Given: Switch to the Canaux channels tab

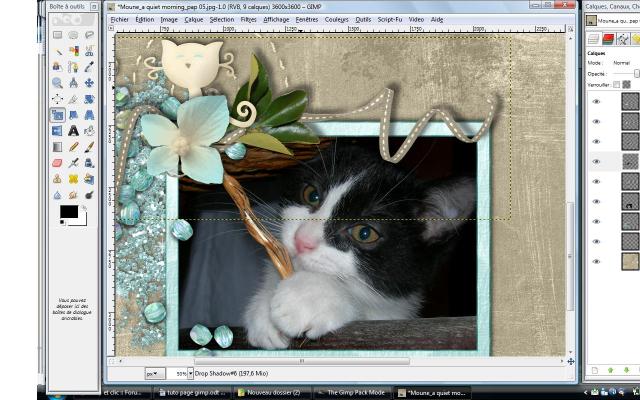Looking at the screenshot, I should [608, 39].
